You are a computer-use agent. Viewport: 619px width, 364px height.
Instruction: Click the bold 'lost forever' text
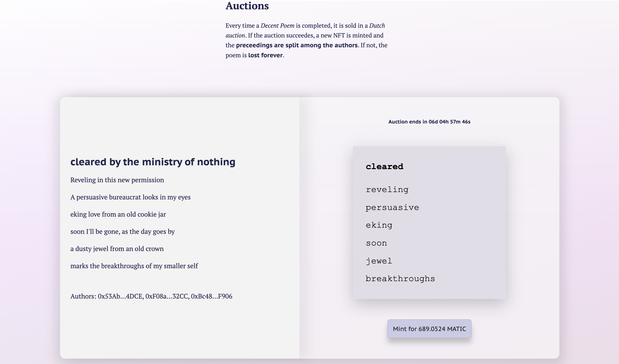tap(265, 55)
